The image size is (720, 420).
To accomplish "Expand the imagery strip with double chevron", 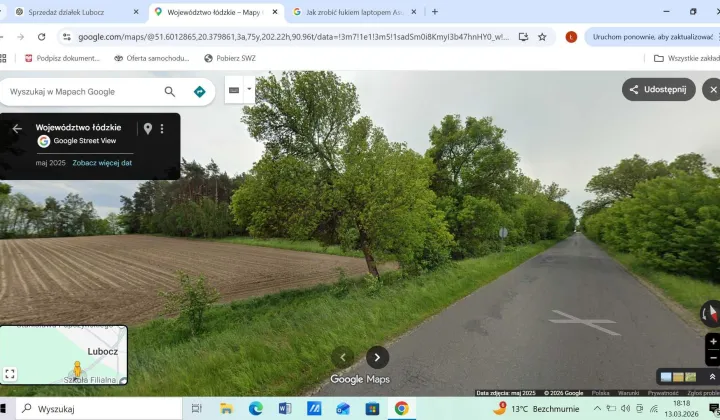I will [x=712, y=377].
